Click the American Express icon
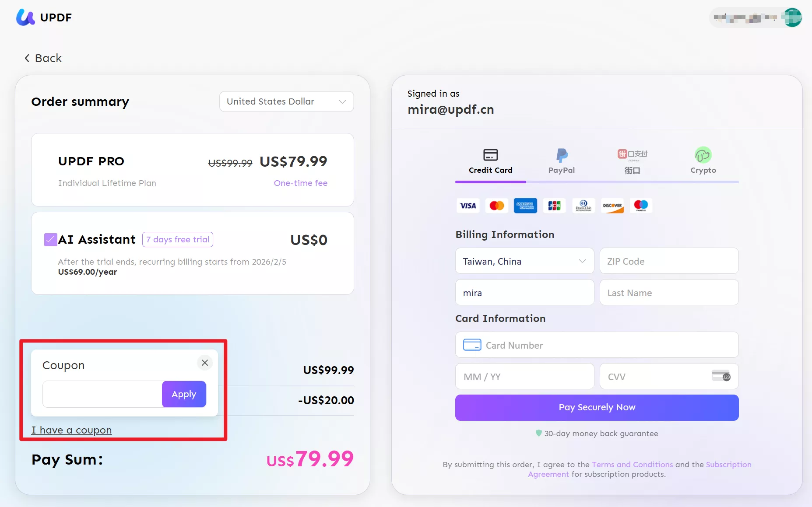Viewport: 812px width, 507px height. point(525,206)
